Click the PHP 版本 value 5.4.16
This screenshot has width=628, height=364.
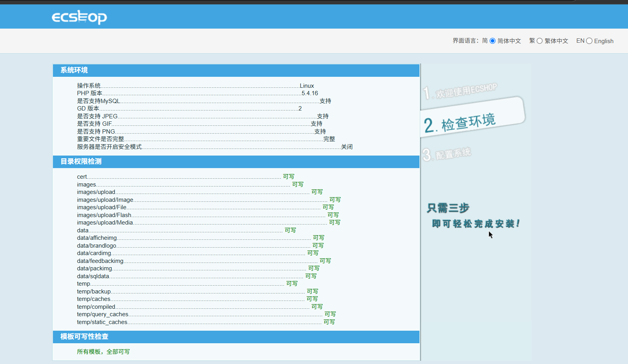[x=310, y=93]
